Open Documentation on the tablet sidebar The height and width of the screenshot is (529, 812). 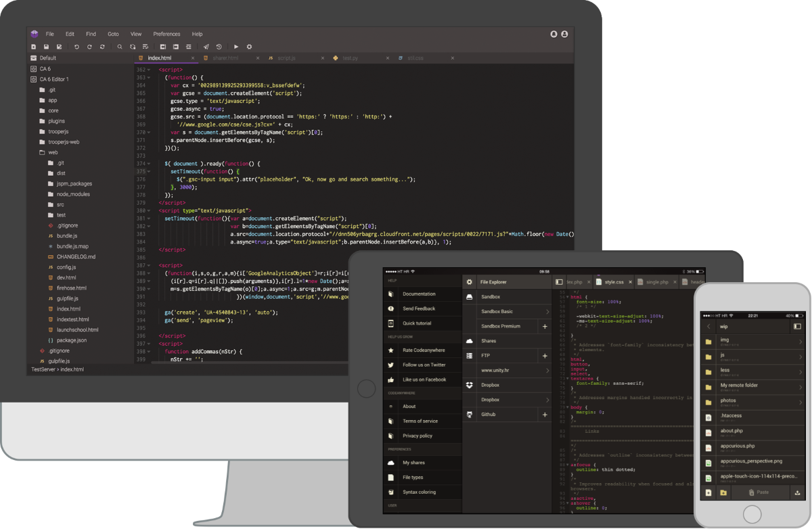419,294
